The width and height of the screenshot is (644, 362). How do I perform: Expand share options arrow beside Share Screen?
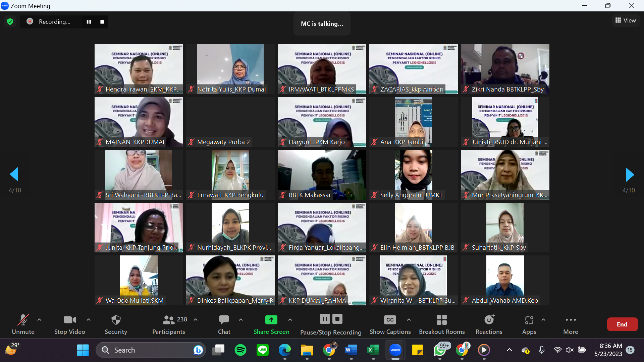pos(290,320)
